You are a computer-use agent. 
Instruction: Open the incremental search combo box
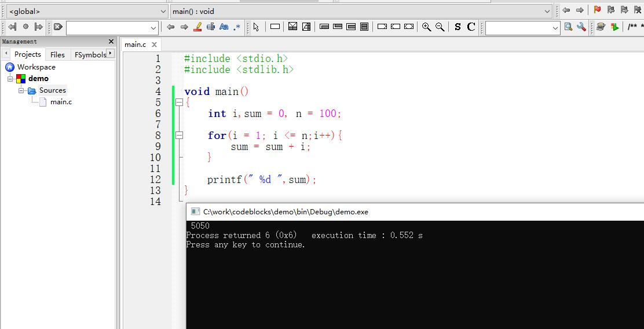(112, 28)
